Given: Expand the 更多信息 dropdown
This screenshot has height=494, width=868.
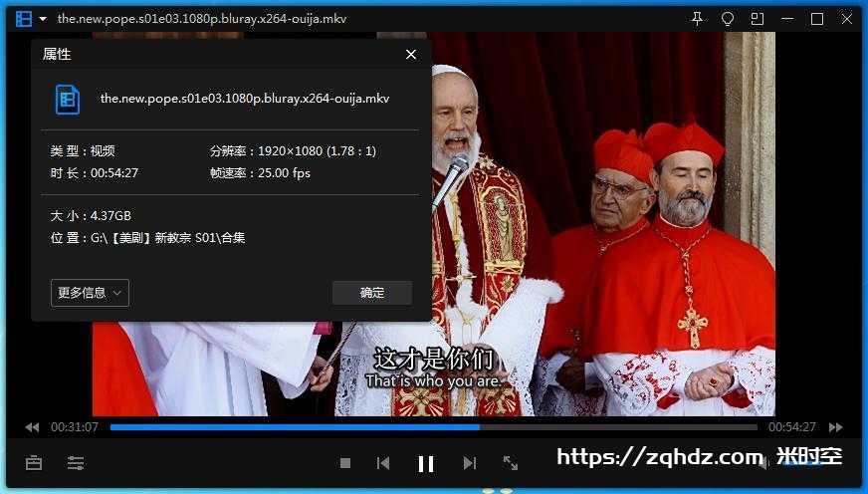Looking at the screenshot, I should click(90, 293).
